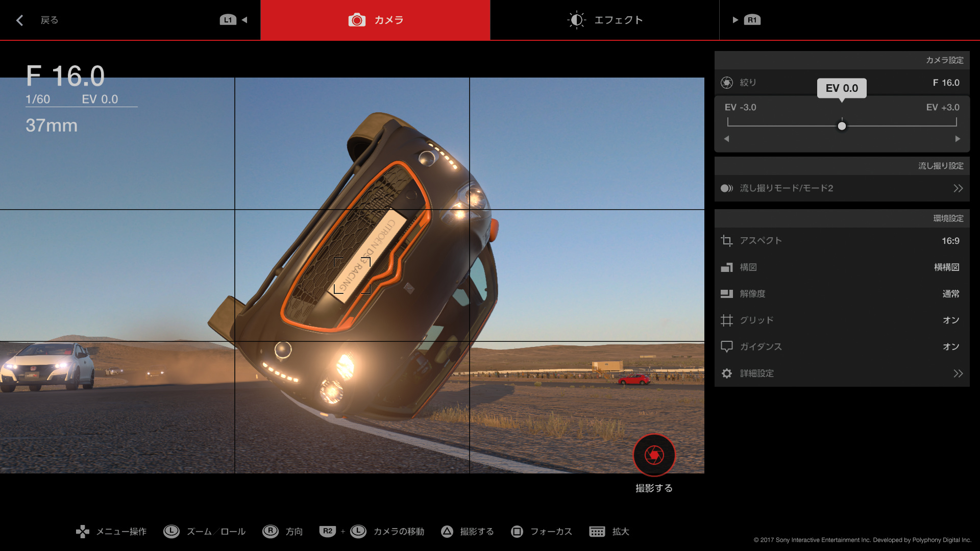Click the L1 shoulder button icon

coord(228,20)
